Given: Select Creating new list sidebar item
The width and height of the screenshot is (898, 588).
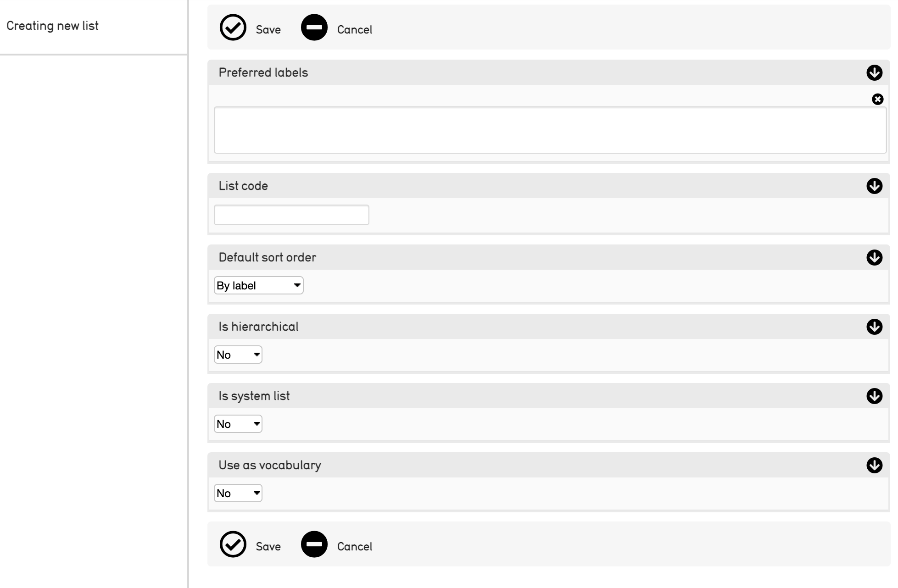Looking at the screenshot, I should pos(52,26).
